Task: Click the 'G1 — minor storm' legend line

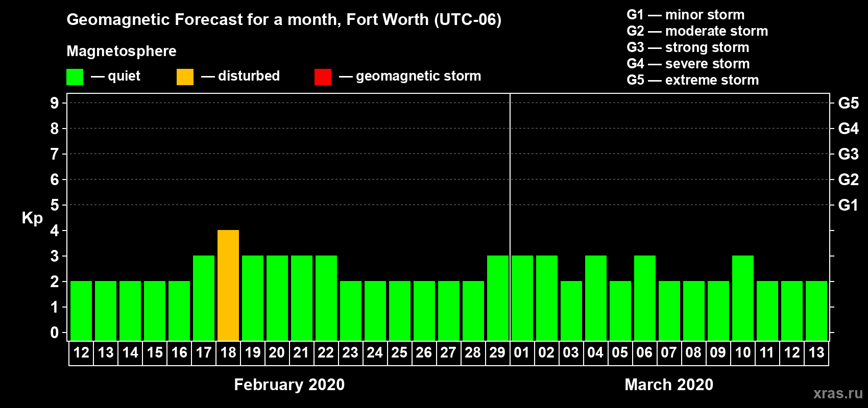Action: click(686, 15)
